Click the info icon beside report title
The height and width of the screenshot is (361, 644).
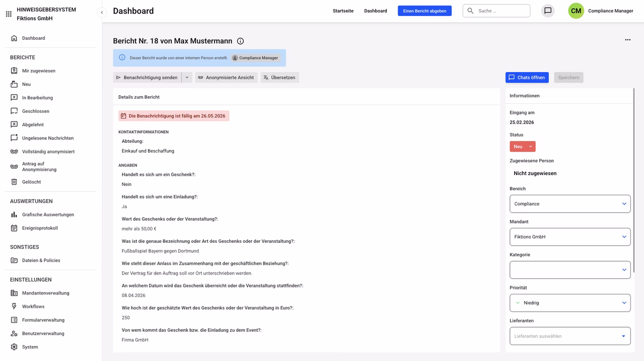[240, 41]
